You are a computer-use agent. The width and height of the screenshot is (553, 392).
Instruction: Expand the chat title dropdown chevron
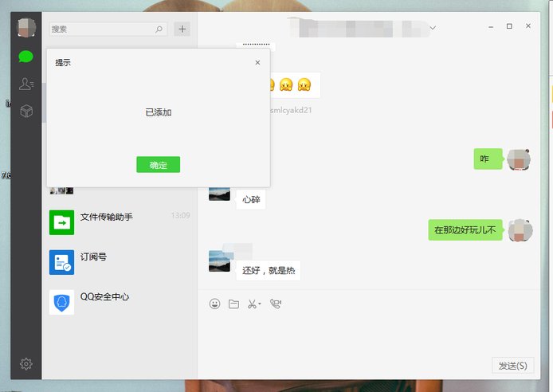[433, 28]
